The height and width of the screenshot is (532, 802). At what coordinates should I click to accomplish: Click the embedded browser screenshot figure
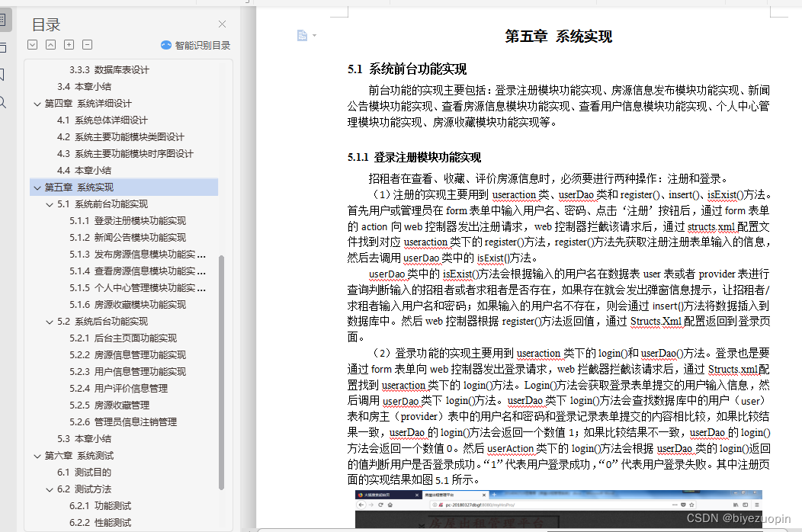[x=559, y=509]
